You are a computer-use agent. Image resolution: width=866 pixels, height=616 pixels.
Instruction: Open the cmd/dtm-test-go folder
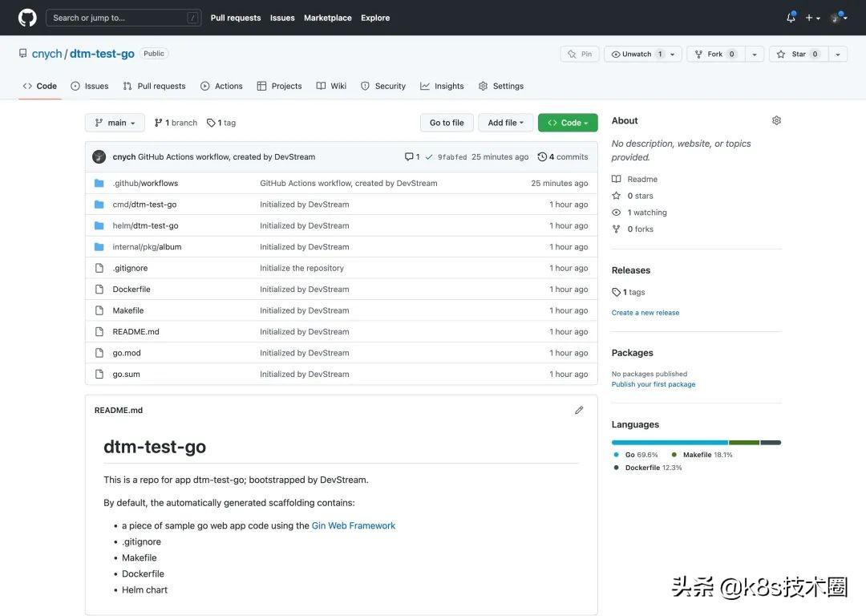pyautogui.click(x=144, y=205)
